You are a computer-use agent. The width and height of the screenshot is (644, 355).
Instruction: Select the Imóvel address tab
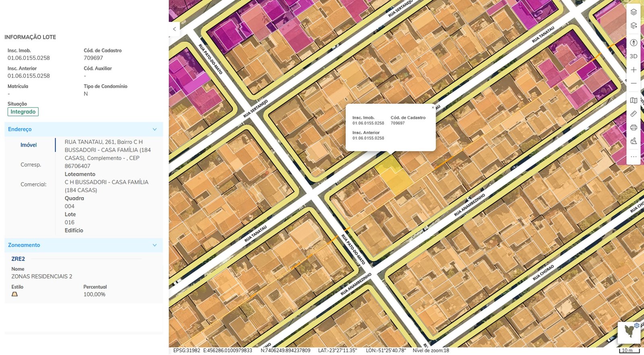[29, 145]
